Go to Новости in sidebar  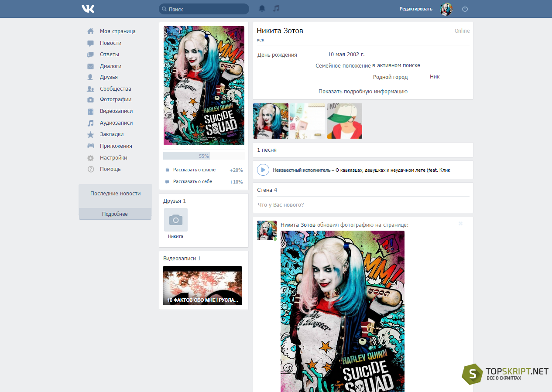pyautogui.click(x=111, y=43)
